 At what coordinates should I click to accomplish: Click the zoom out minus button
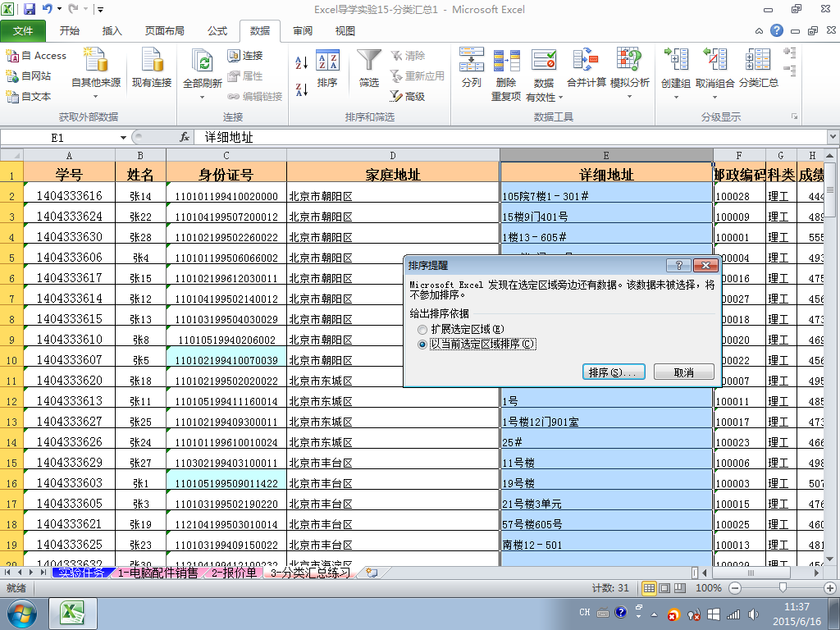coord(735,587)
